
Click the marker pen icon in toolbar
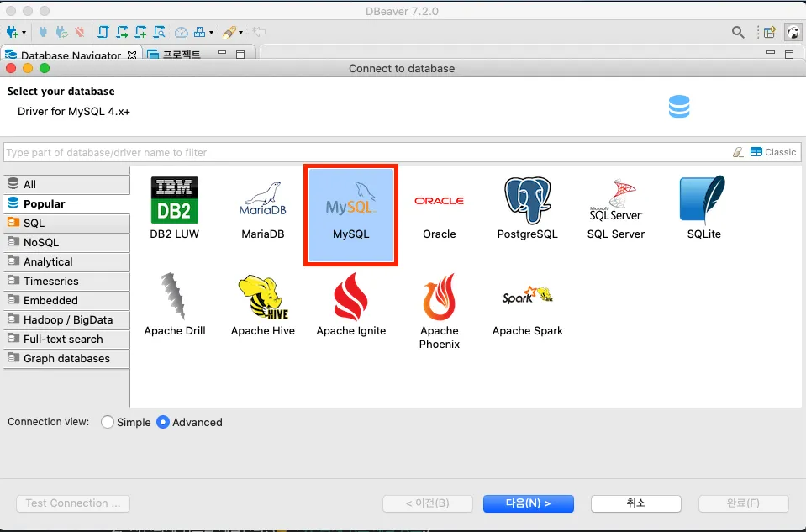point(229,33)
